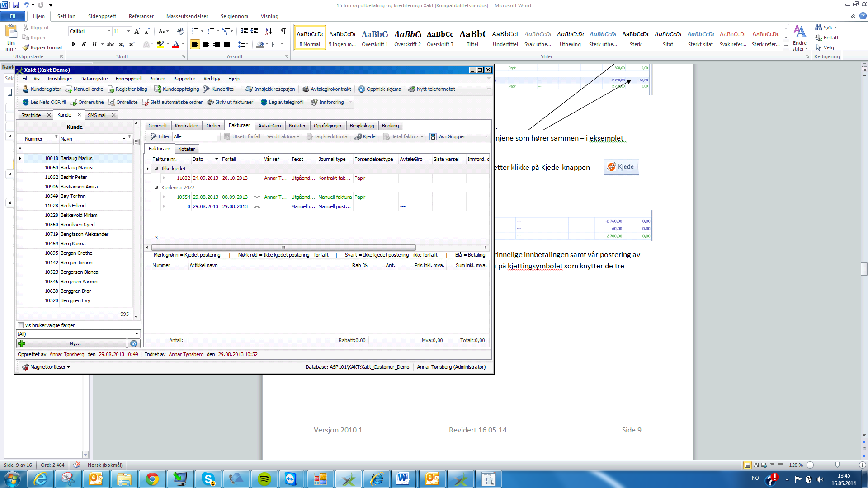Open Google Chrome from taskbar
This screenshot has width=868, height=488.
coord(152,479)
